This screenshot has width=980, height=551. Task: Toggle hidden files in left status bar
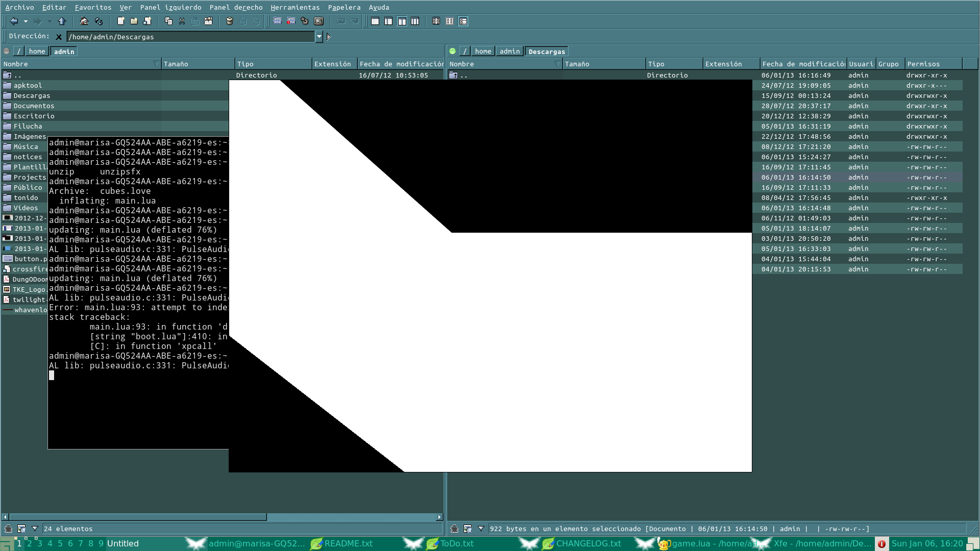coord(8,529)
